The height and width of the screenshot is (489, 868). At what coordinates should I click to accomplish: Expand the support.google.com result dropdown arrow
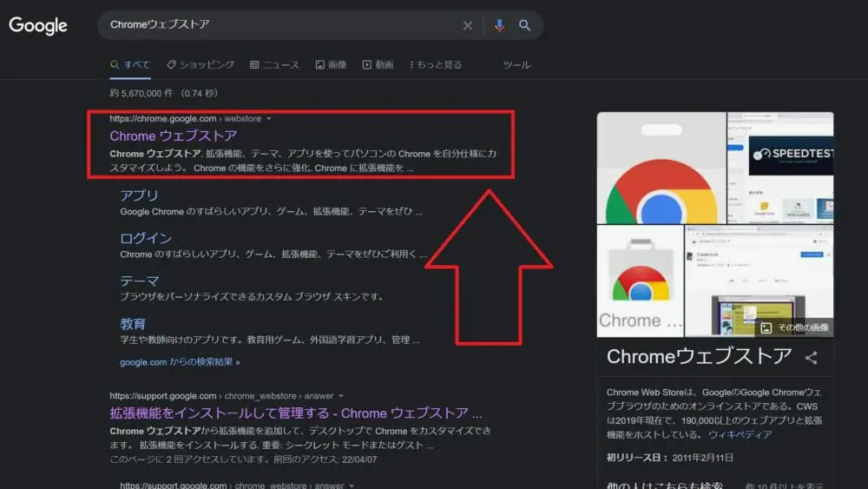click(x=341, y=396)
